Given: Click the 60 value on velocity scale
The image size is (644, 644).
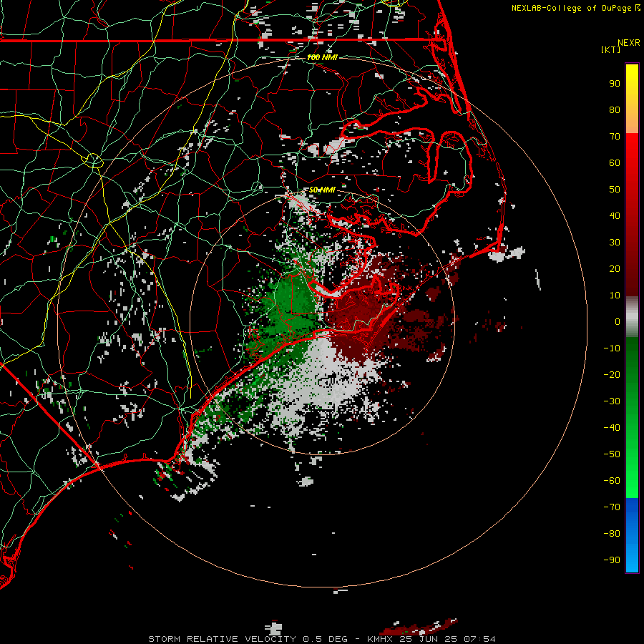Looking at the screenshot, I should tap(615, 162).
